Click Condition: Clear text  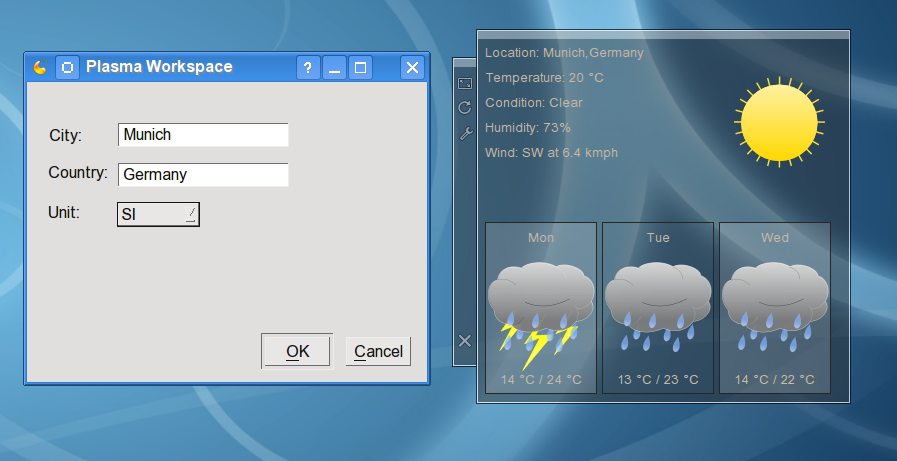pos(534,103)
